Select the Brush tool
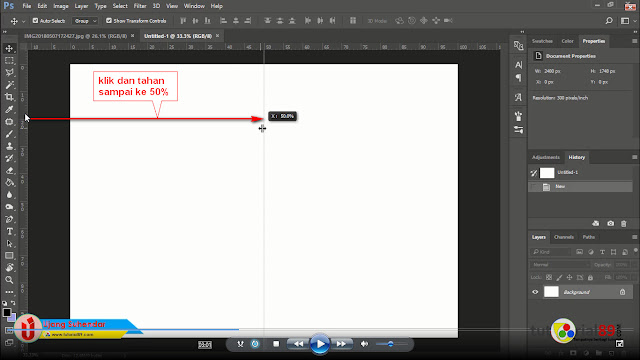 point(9,134)
